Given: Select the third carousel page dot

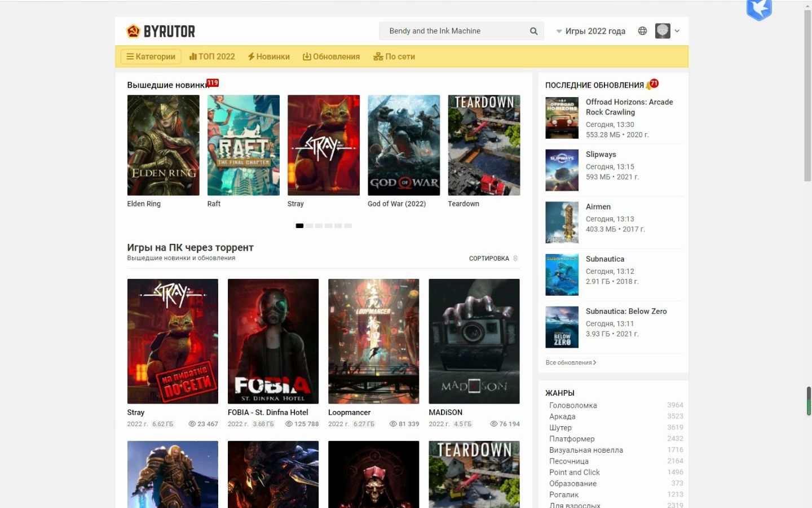Looking at the screenshot, I should click(319, 226).
